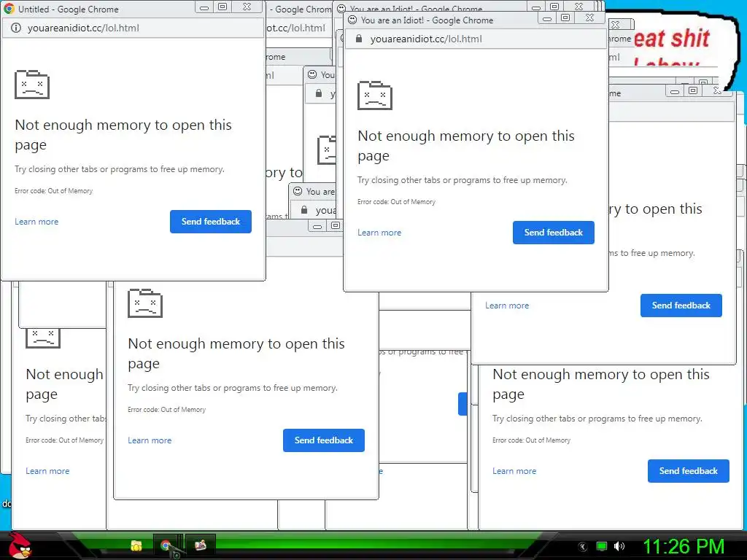Select the address bar of the front 'You are an Idiot!' window

(475, 39)
